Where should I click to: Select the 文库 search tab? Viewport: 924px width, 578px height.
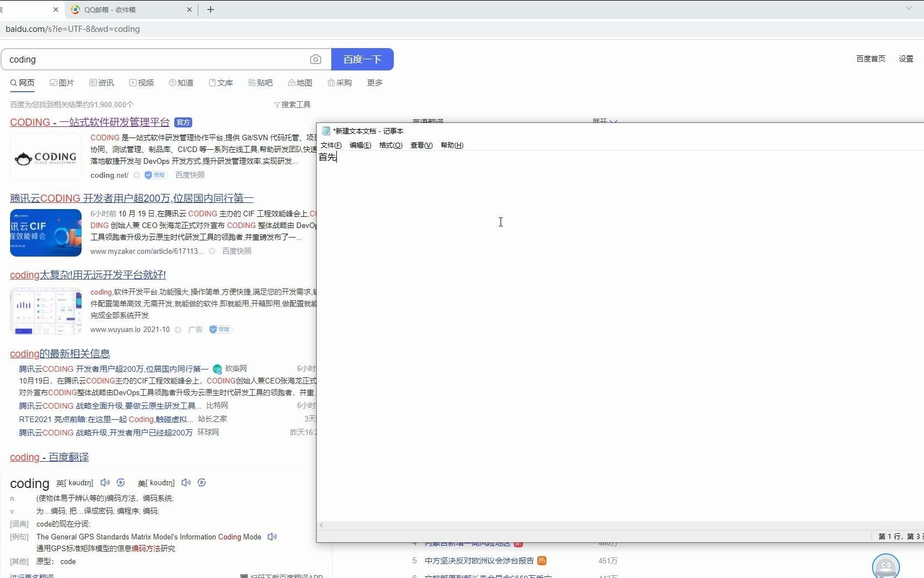(x=221, y=83)
